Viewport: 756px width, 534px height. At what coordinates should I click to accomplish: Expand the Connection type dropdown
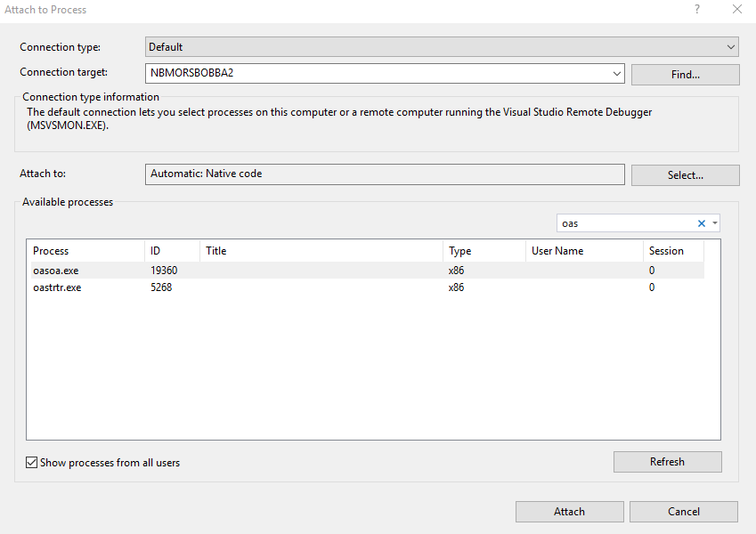pos(731,46)
